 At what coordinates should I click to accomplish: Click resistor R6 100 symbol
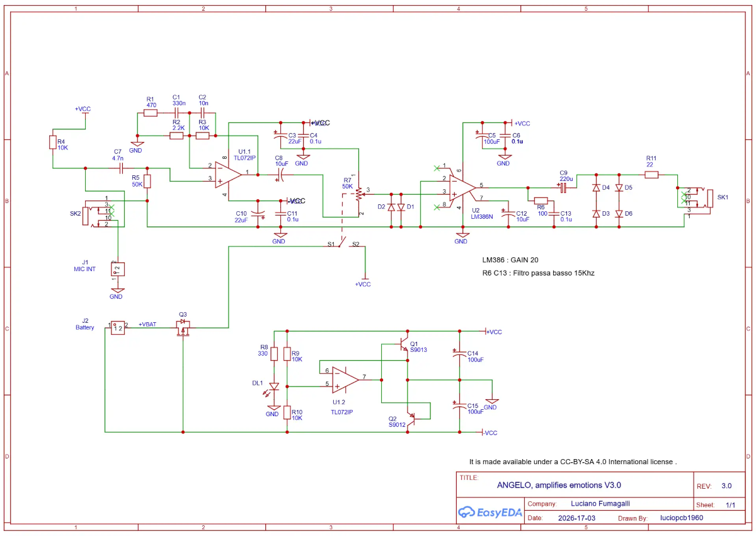click(x=541, y=200)
